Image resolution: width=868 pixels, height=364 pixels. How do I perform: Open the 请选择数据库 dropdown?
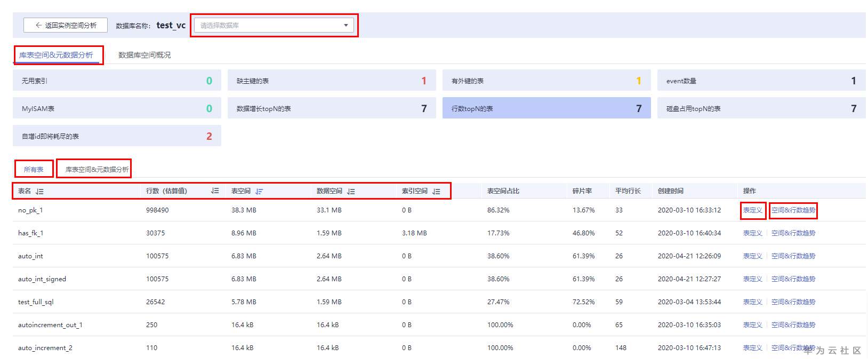click(x=274, y=25)
